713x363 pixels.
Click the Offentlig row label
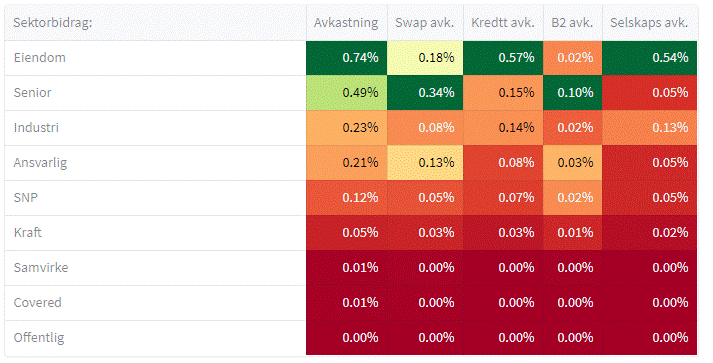(156, 338)
